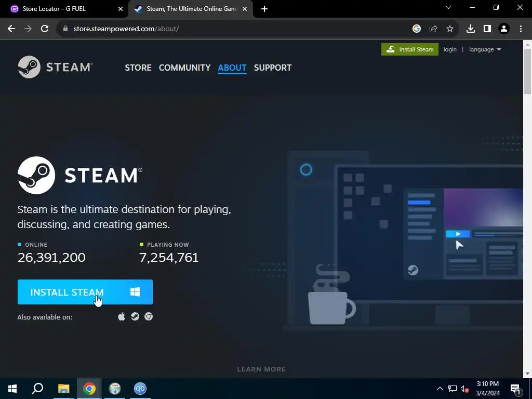This screenshot has width=532, height=399.
Task: Open a new browser tab
Action: click(x=264, y=9)
